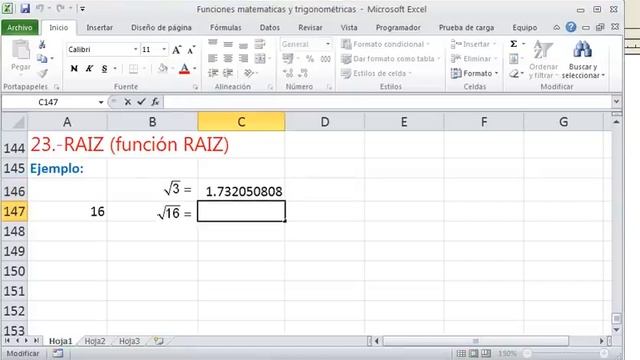Switch to the Revisar tab
This screenshot has height=360, width=640.
[x=310, y=27]
